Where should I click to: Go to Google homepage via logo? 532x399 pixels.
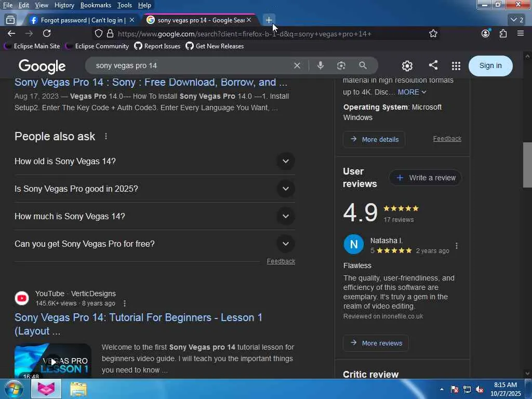42,66
